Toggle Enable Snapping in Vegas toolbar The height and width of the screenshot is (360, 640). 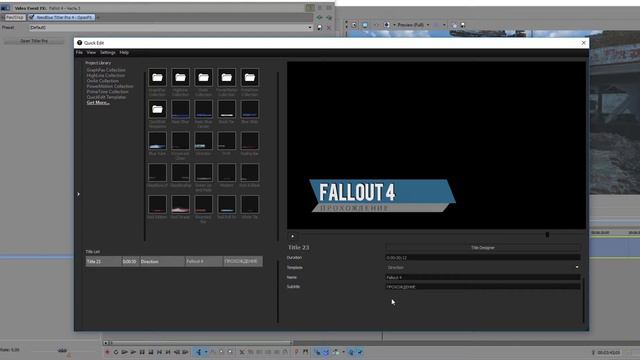[x=318, y=352]
